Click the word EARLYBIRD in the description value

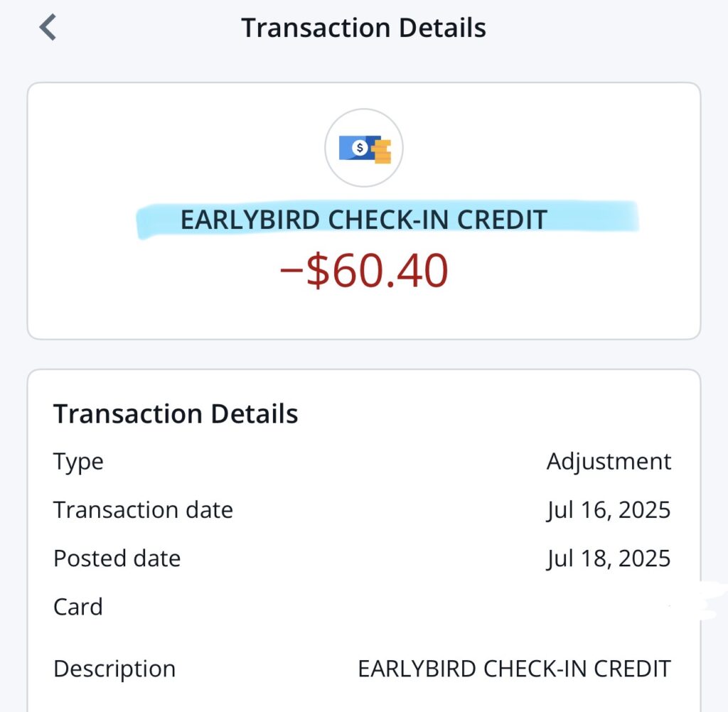point(417,669)
